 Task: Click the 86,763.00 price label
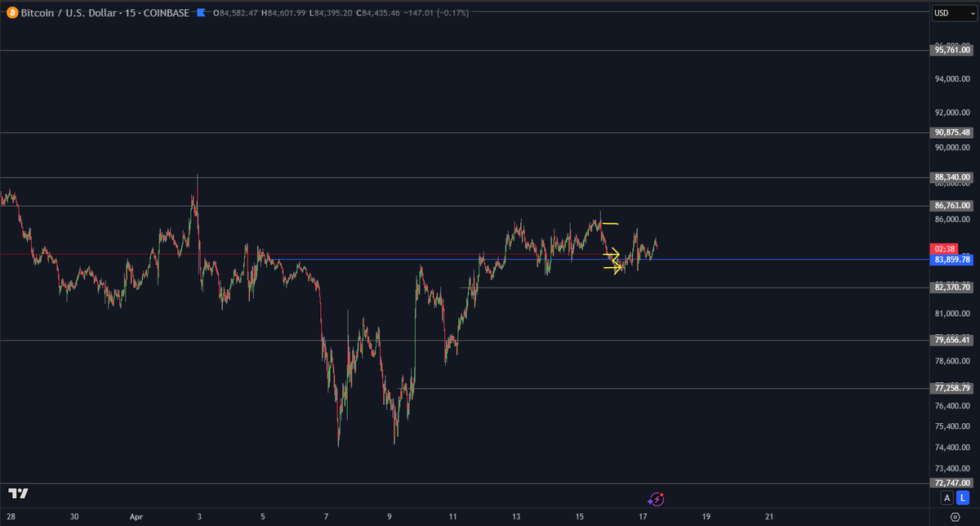[952, 206]
